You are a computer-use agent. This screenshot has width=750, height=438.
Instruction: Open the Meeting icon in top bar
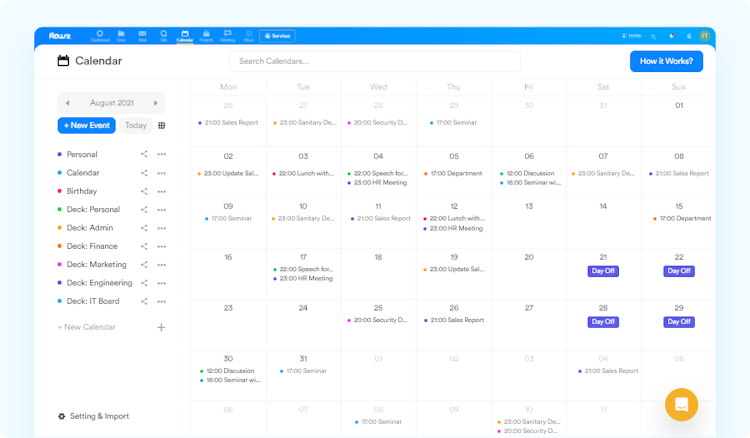[228, 36]
